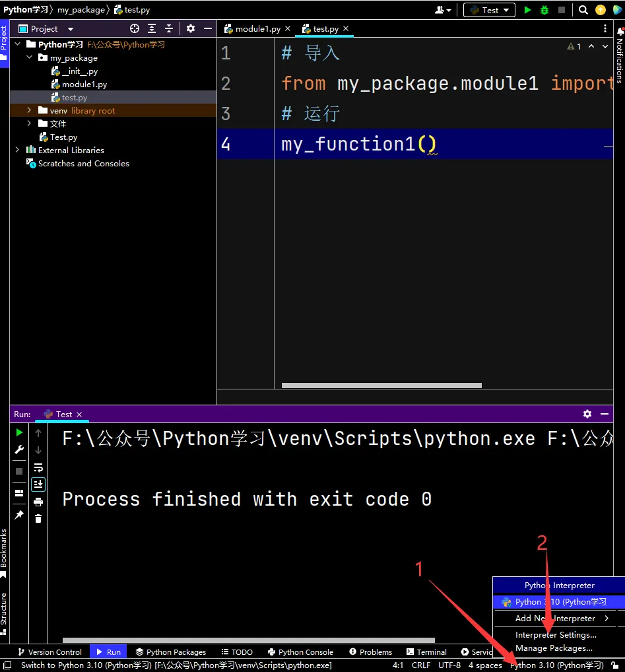
Task: Open Run panel gear settings
Action: click(x=587, y=414)
